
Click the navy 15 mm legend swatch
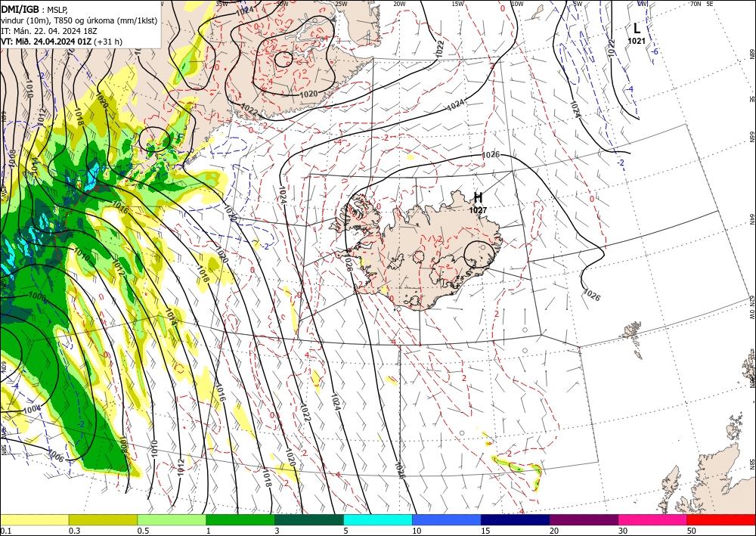pos(515,519)
